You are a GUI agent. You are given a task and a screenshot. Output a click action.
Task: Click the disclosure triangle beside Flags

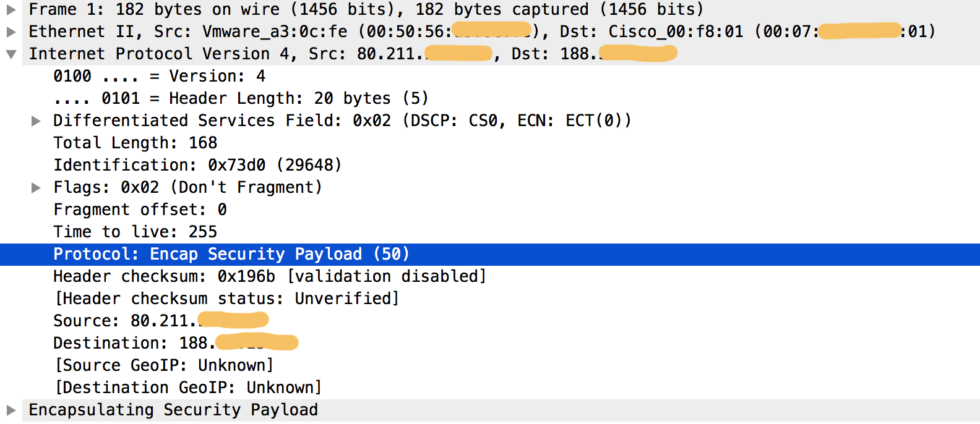[36, 187]
